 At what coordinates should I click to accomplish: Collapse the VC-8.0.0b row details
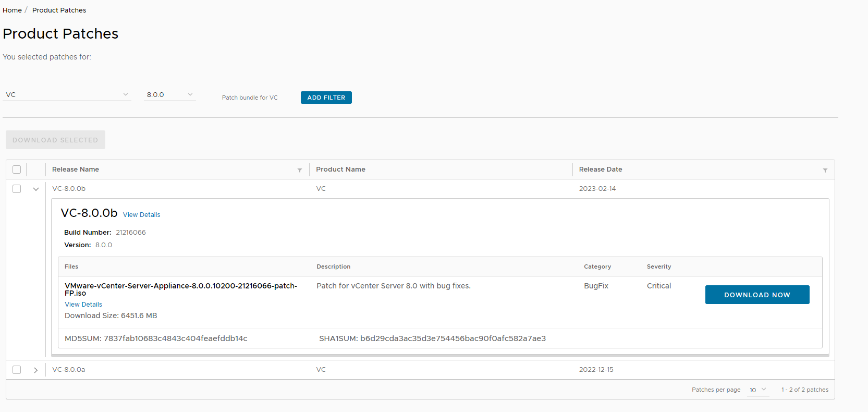(x=36, y=189)
